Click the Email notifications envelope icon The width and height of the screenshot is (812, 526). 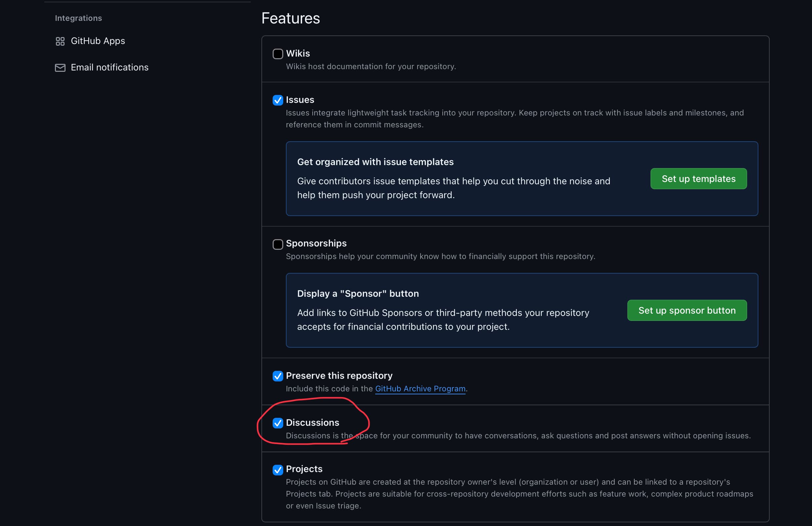pyautogui.click(x=60, y=67)
